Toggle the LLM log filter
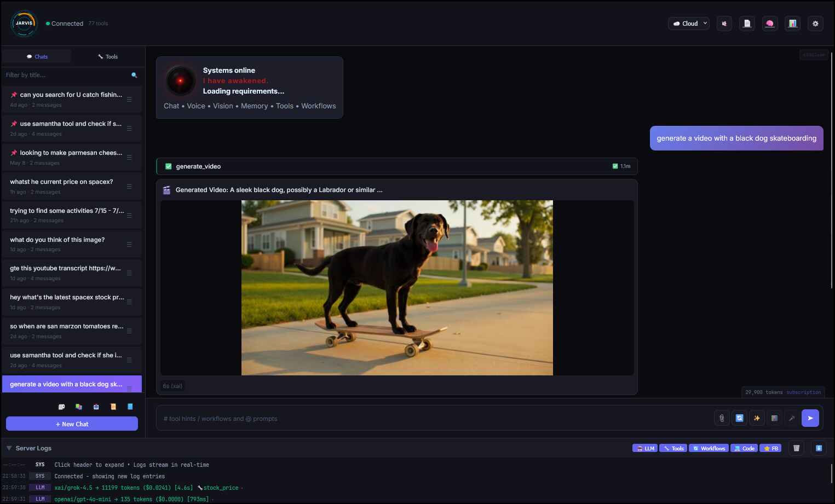 (645, 448)
